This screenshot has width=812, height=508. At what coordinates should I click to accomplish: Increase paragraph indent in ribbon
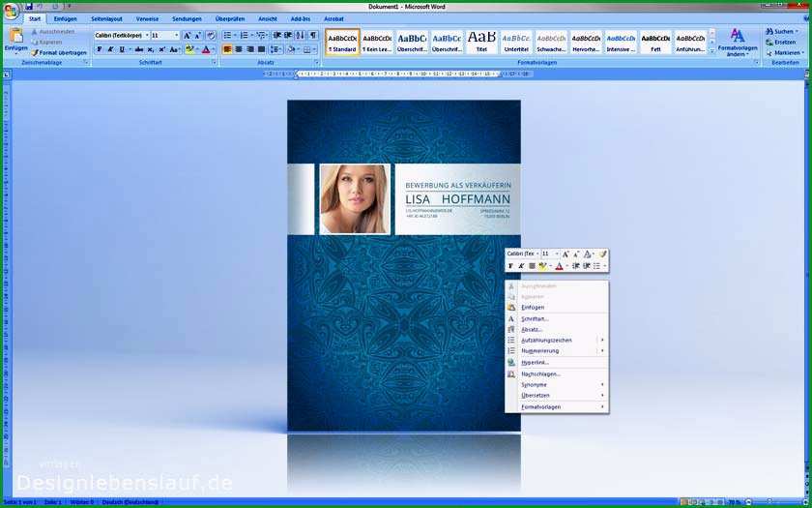pos(288,35)
